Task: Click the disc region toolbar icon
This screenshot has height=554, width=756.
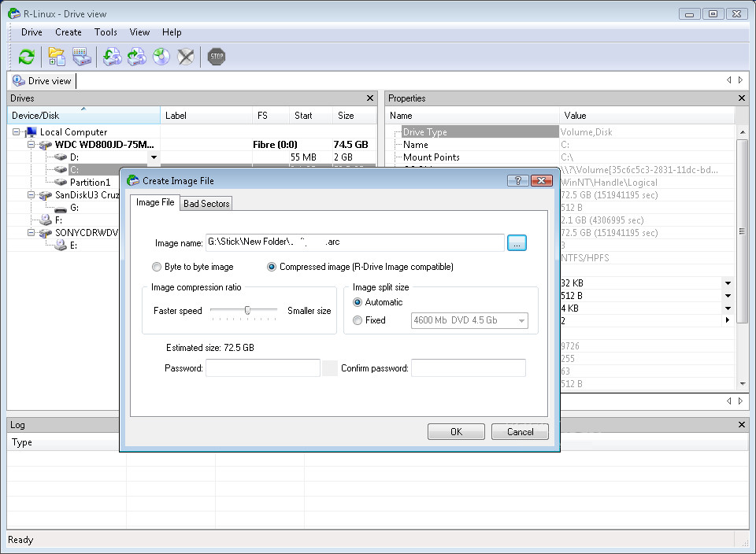Action: point(161,57)
